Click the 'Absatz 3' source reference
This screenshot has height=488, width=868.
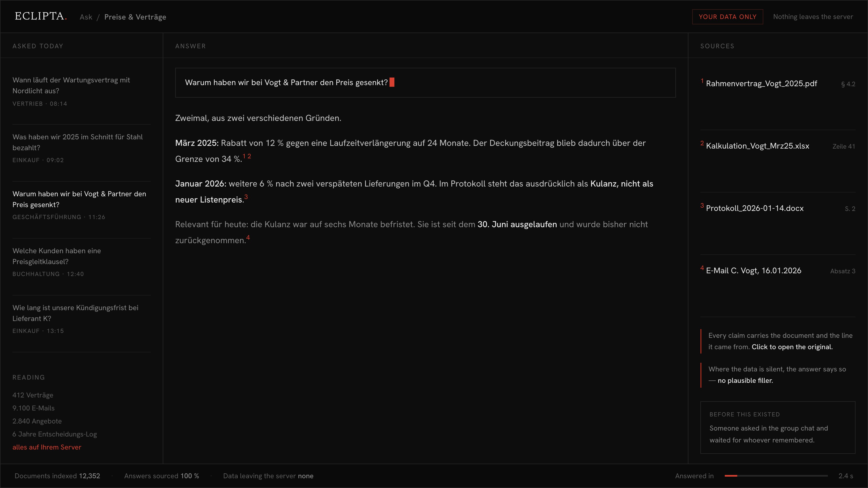click(843, 271)
